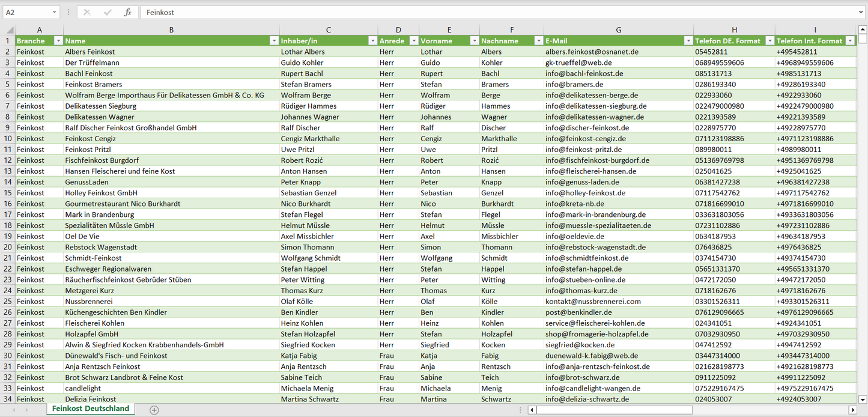The width and height of the screenshot is (868, 417).
Task: Click the Cancel X icon in formula bar
Action: click(x=87, y=12)
